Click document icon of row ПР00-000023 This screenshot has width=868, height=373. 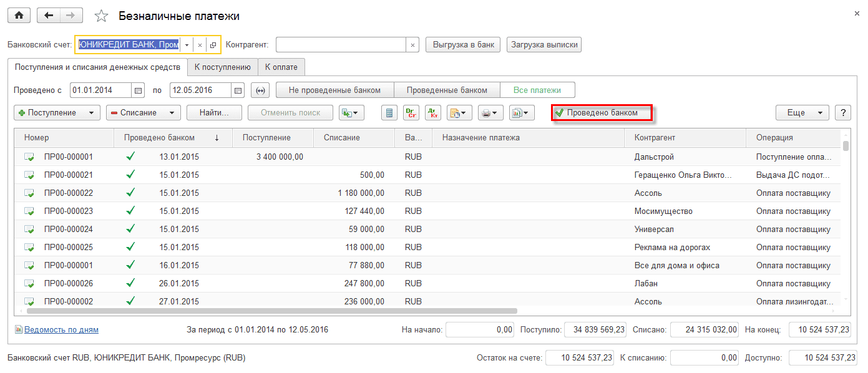pyautogui.click(x=29, y=211)
